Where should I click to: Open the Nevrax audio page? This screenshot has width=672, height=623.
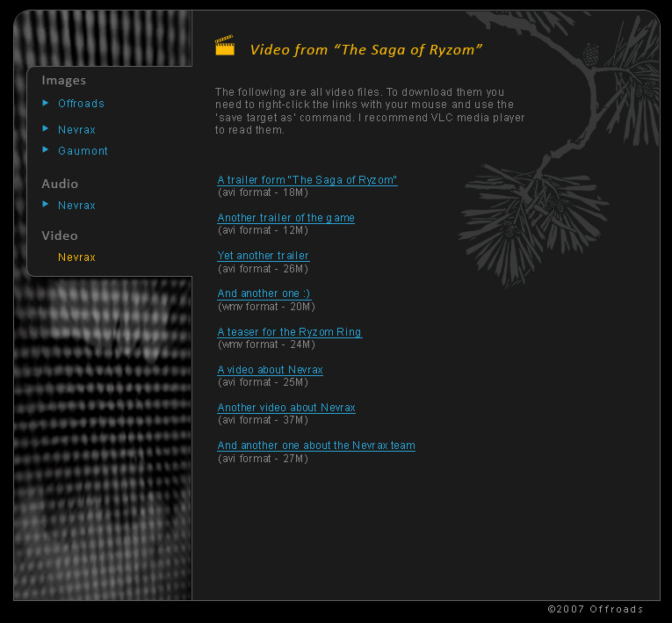[x=76, y=205]
